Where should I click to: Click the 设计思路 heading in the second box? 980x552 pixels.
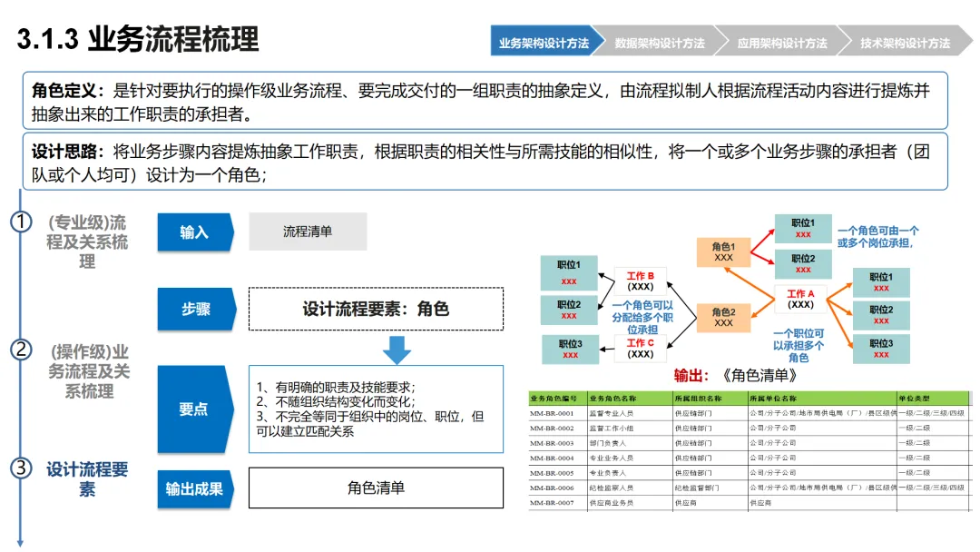point(69,152)
